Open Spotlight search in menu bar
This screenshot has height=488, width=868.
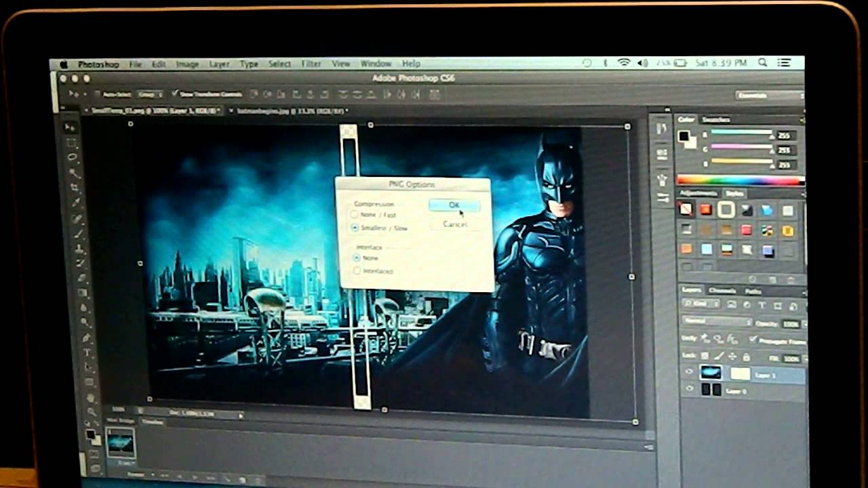[763, 62]
